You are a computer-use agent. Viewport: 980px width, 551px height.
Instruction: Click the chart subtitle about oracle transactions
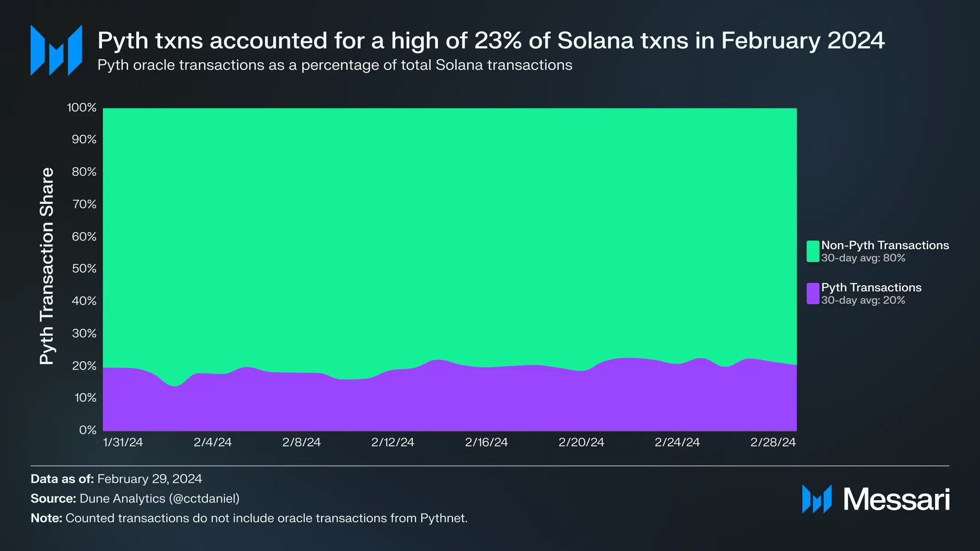click(334, 65)
